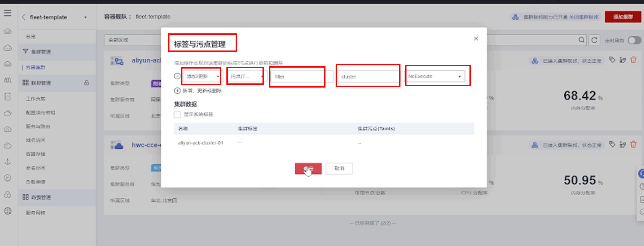
Task: Click the lock icon beside 联邦管理
Action: click(86, 83)
